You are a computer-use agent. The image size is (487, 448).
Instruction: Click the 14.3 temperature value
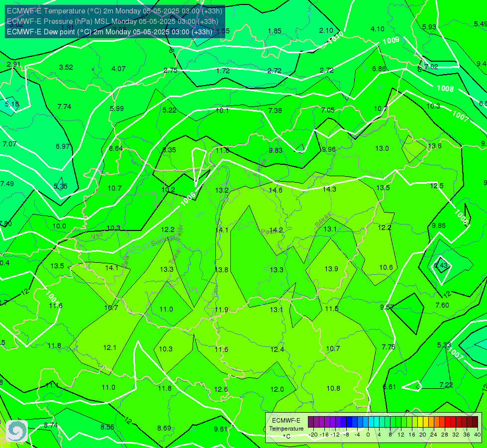(x=329, y=189)
